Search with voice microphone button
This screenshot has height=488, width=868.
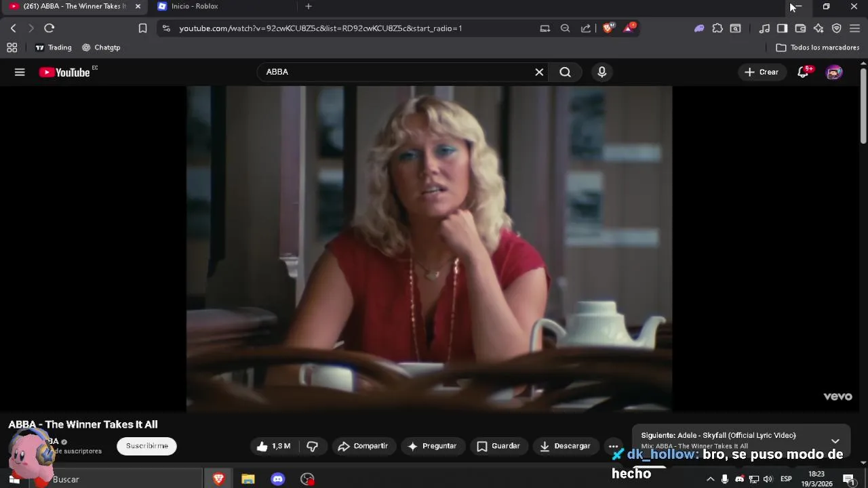[601, 72]
